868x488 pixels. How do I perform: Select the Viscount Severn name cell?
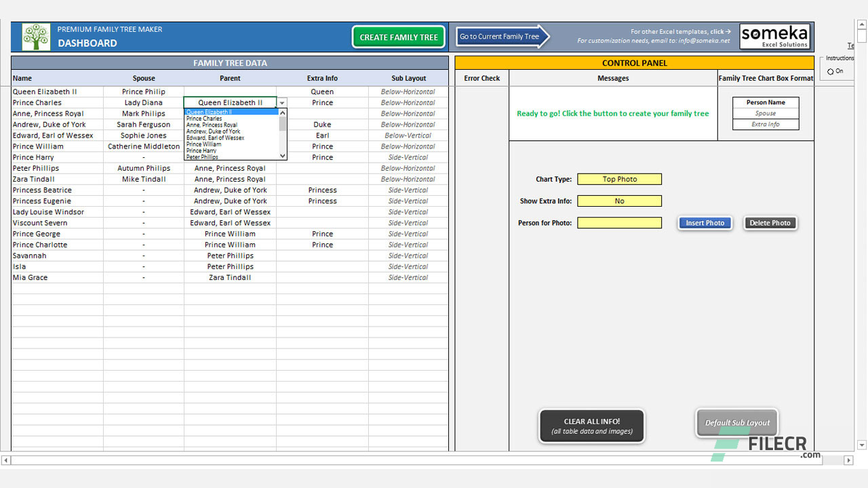click(x=58, y=223)
